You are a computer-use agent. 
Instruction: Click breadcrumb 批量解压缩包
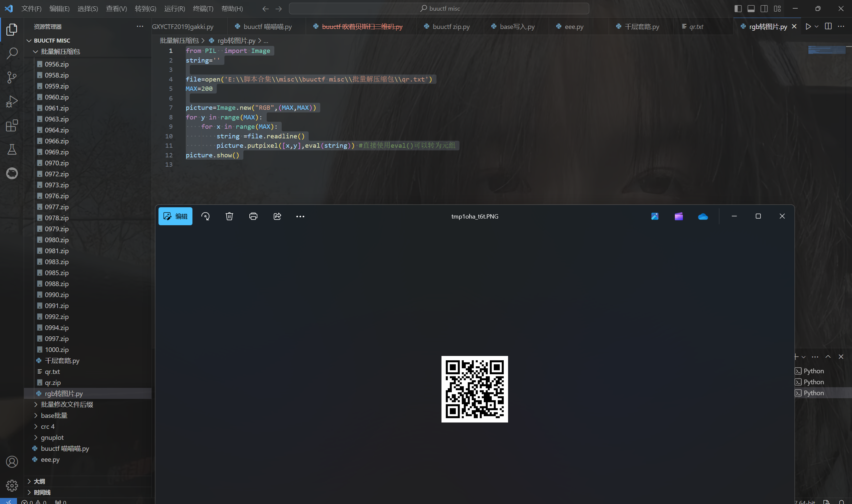(x=179, y=41)
